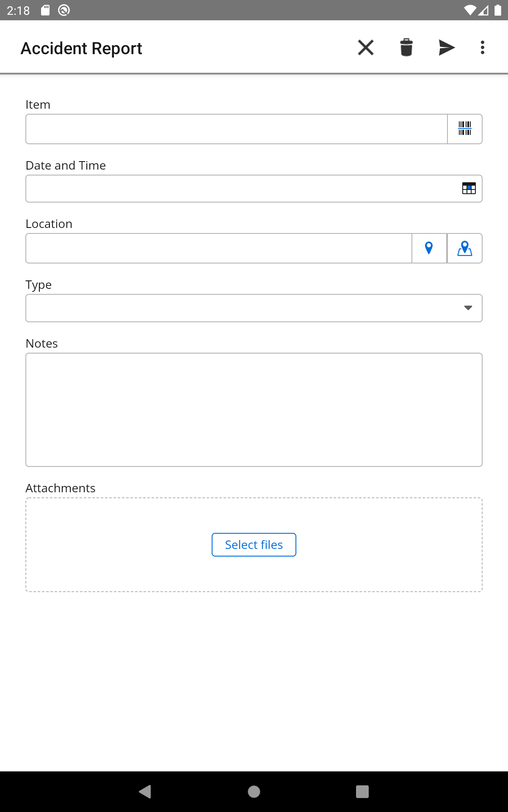
Task: Click the dashed Attachments drop area
Action: pyautogui.click(x=254, y=545)
